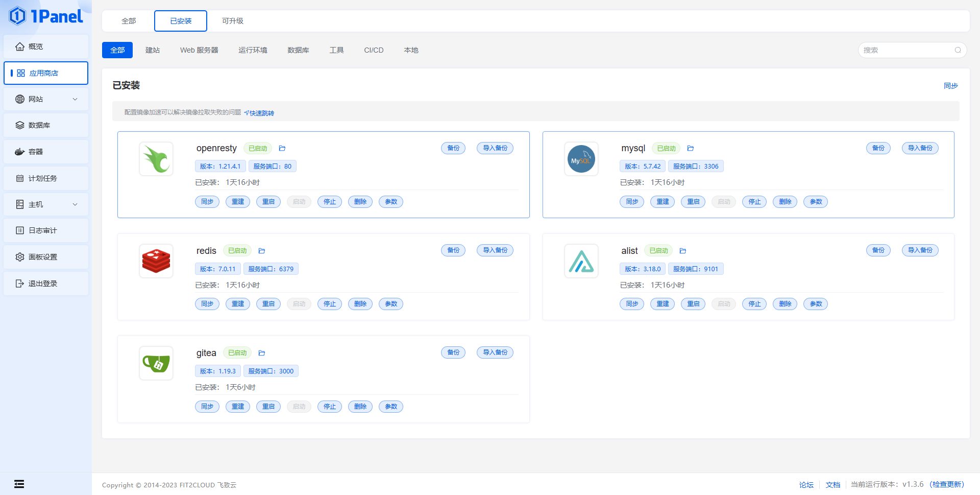
Task: Open the alist folder icon
Action: pyautogui.click(x=683, y=251)
